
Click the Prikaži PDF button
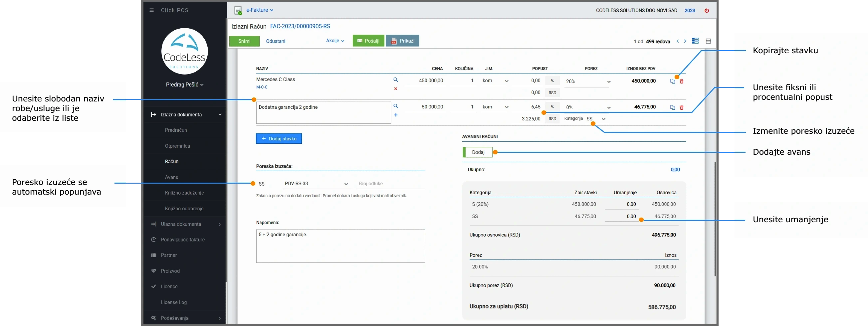[x=402, y=41]
